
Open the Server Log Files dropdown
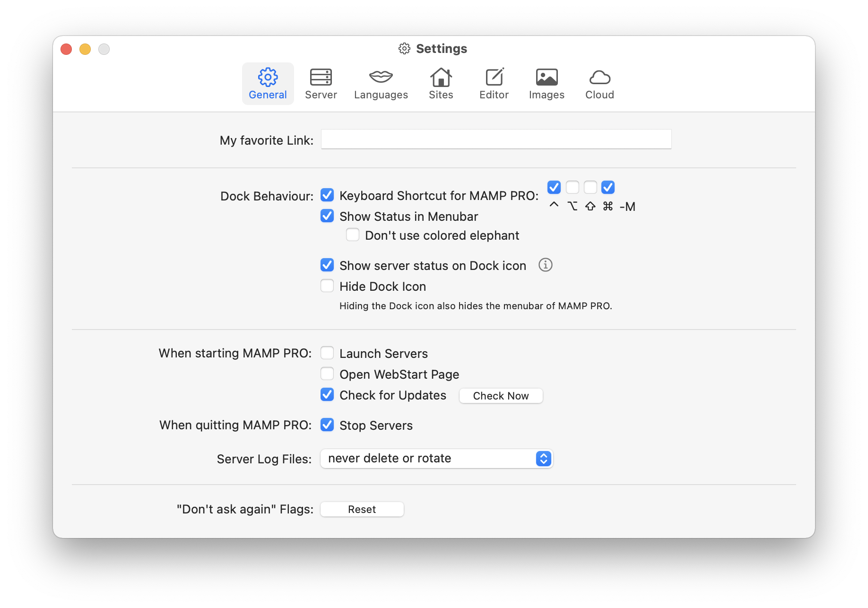(437, 459)
